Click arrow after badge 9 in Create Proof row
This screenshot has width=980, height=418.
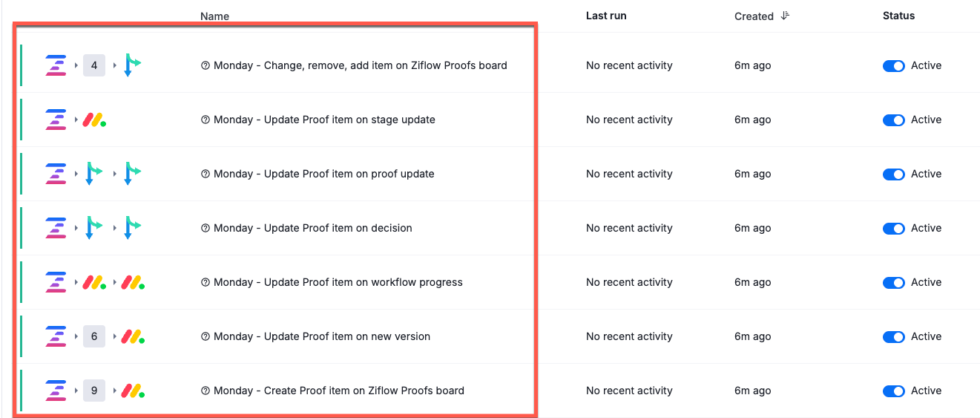tap(114, 391)
